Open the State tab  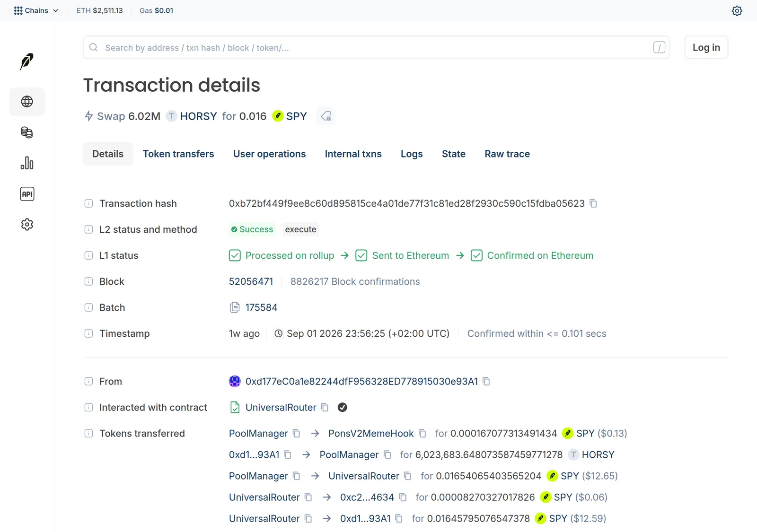click(454, 154)
